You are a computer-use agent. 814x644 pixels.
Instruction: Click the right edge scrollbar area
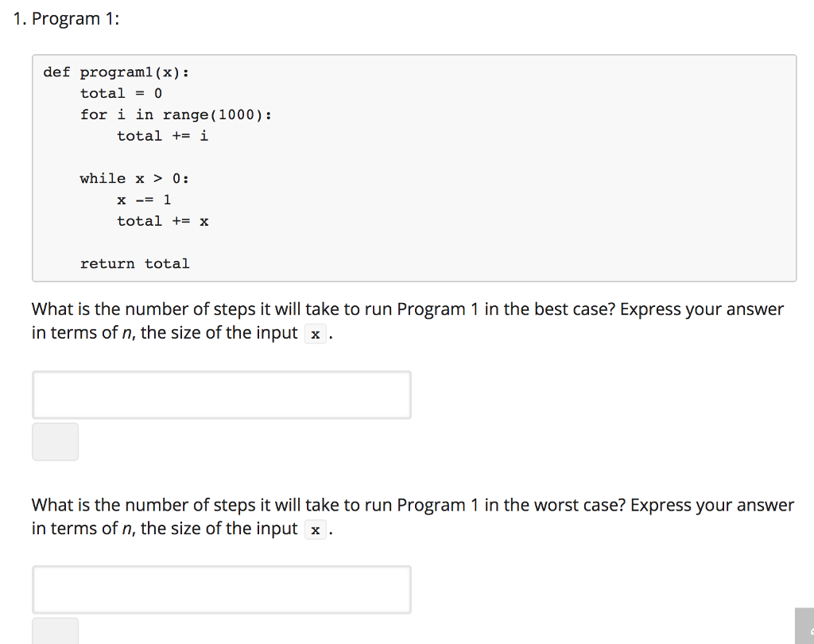[x=809, y=318]
